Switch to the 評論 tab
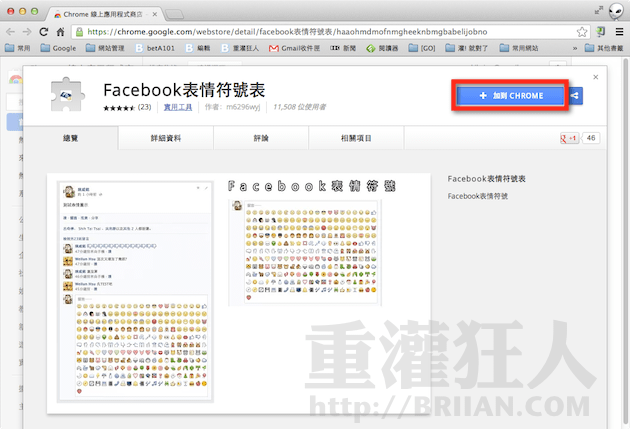The image size is (630, 429). tap(261, 138)
